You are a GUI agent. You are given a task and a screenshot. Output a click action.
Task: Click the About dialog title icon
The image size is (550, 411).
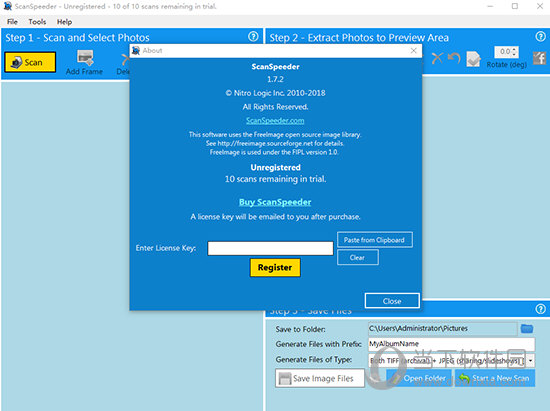136,50
